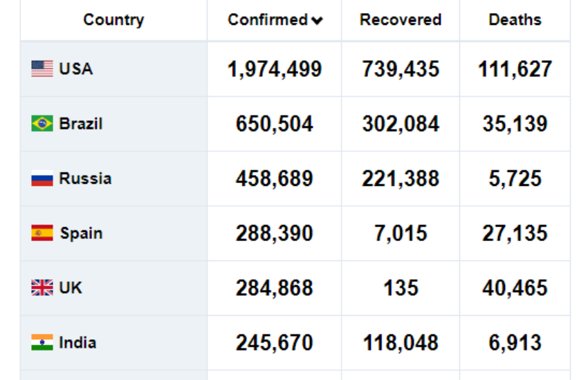588x380 pixels.
Task: Select Spain recovered value 7,015
Action: coord(401,234)
